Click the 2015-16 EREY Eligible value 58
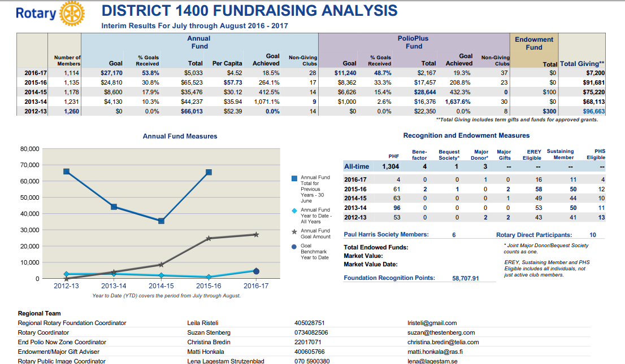 [539, 189]
